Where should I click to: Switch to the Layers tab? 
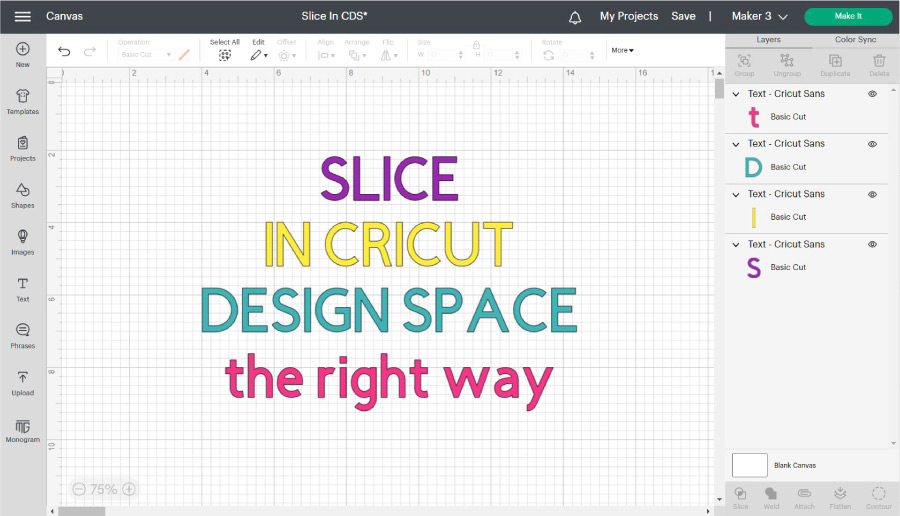click(x=768, y=40)
